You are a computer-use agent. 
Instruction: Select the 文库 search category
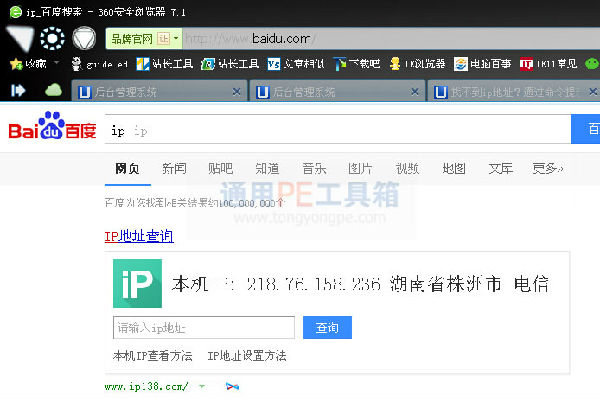pos(501,168)
